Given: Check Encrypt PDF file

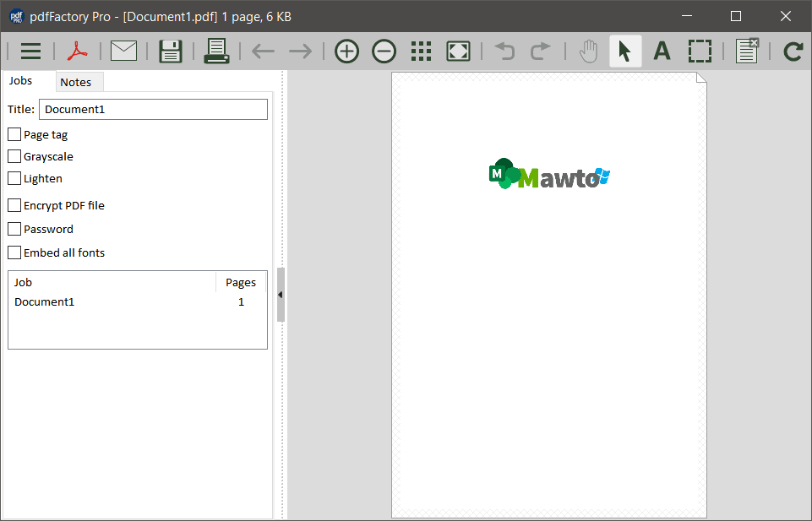Looking at the screenshot, I should coord(14,205).
